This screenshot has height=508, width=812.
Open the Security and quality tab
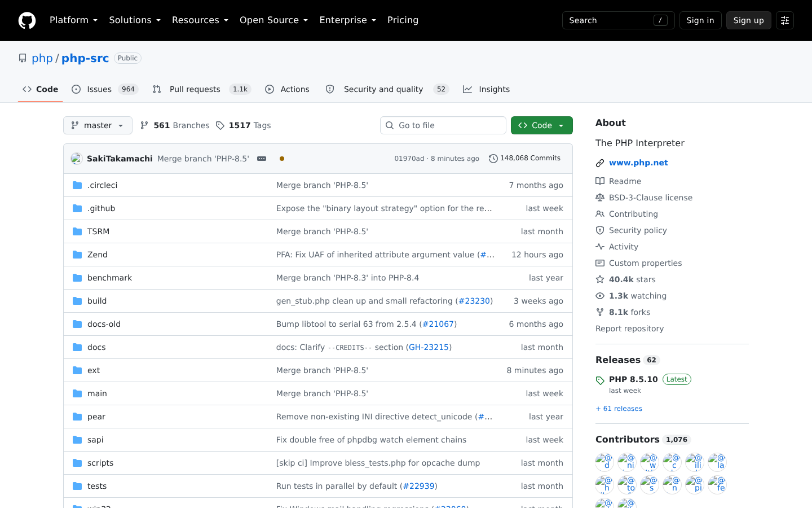(387, 89)
